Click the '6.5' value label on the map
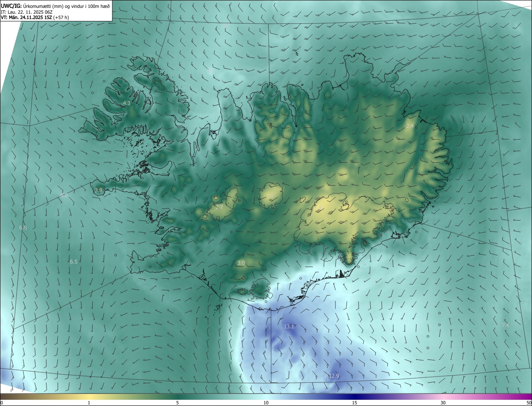This screenshot has width=532, height=406. click(x=74, y=262)
